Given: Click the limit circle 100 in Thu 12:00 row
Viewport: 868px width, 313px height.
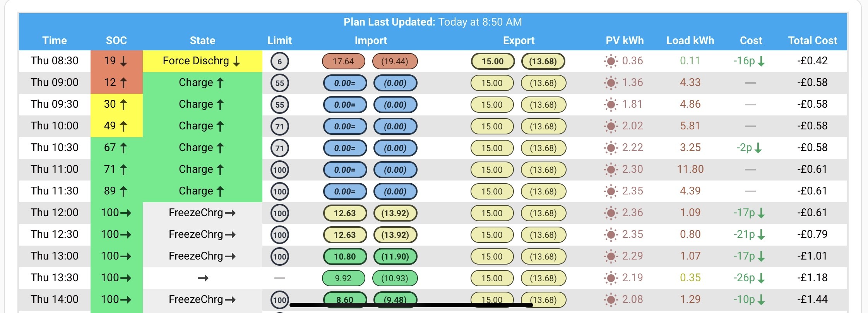Looking at the screenshot, I should tap(279, 213).
